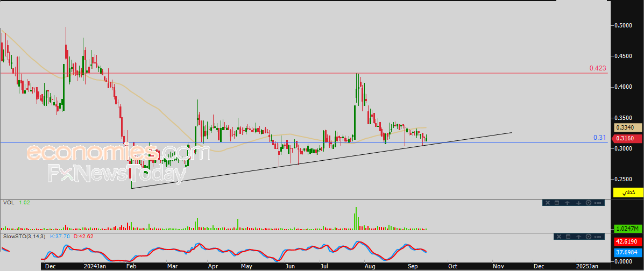Viewport: 644px width, 271px height.
Task: Close the SlowSTO indicator panel
Action: coord(559,237)
